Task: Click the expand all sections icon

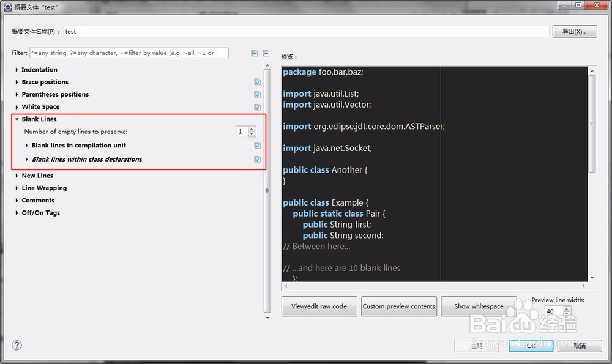Action: click(255, 53)
